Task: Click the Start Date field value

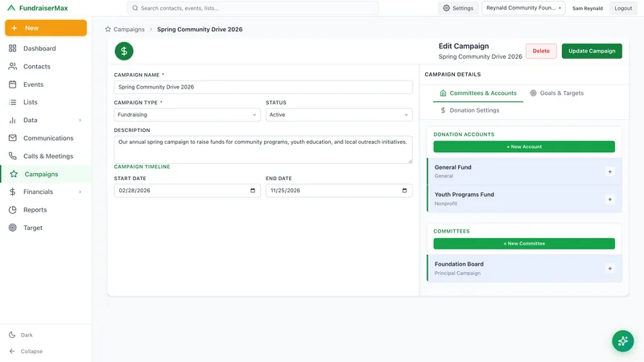Action: [134, 191]
